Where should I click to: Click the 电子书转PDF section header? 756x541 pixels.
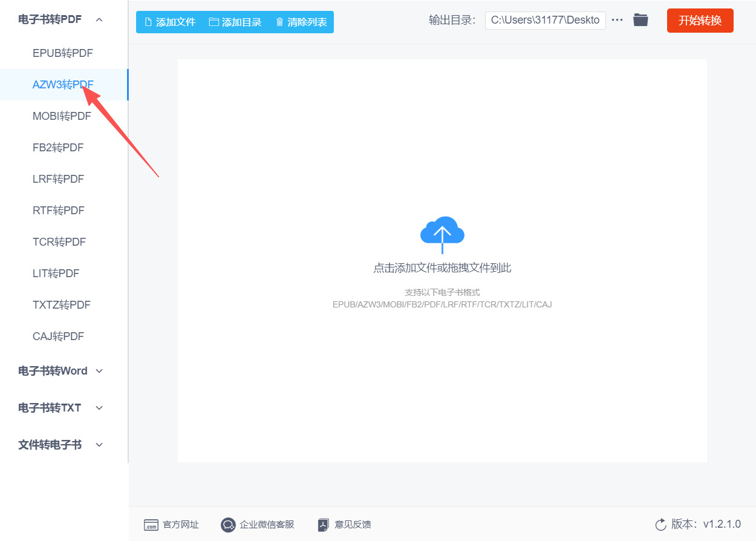50,19
